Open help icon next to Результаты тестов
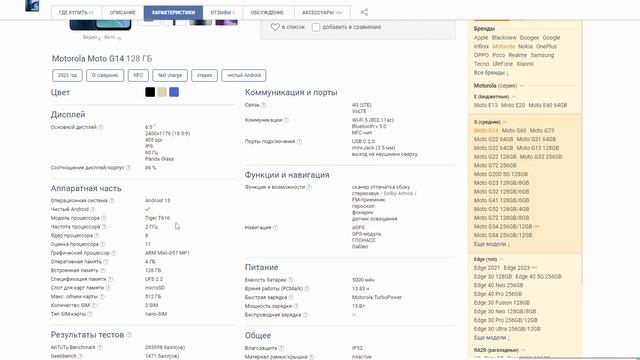 [x=129, y=335]
